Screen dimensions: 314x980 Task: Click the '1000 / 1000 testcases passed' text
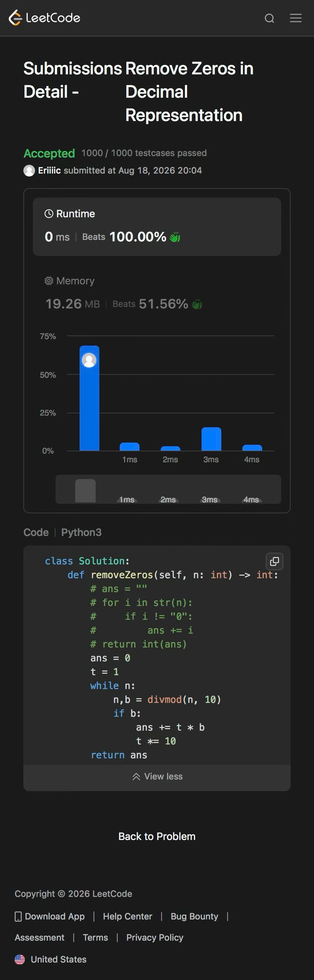tap(144, 153)
